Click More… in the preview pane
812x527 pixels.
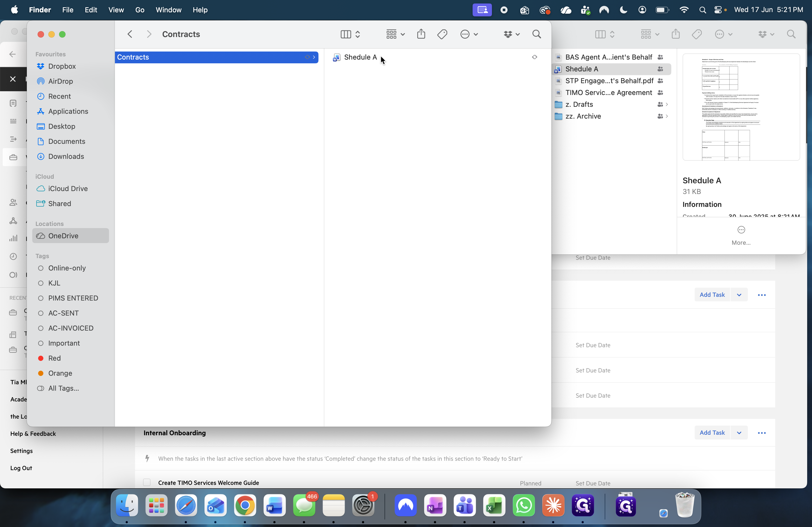[x=741, y=235]
